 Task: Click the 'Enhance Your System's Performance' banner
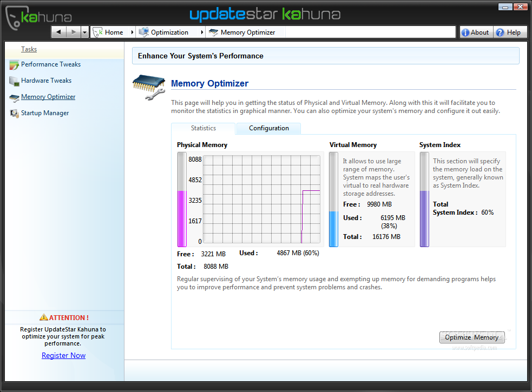[x=326, y=56]
